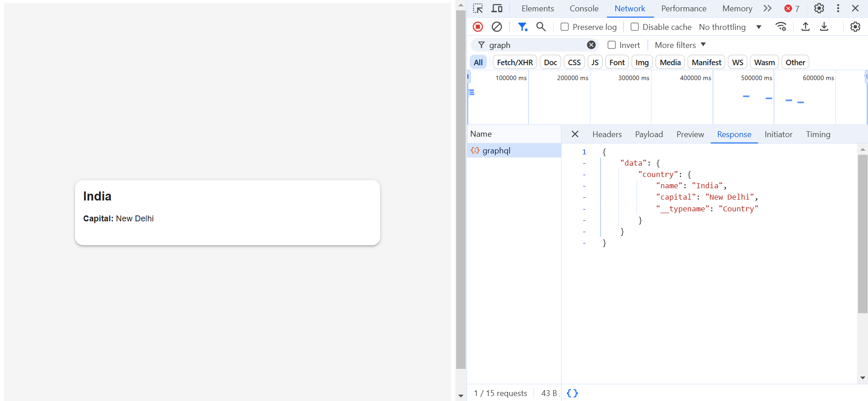Filter requests by Wasm type

(x=764, y=62)
